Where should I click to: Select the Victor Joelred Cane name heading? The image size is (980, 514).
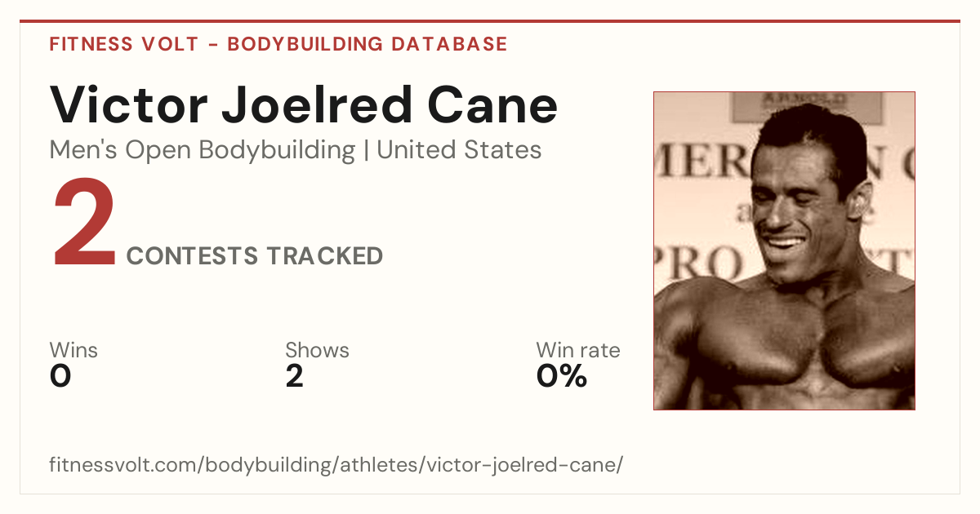click(x=304, y=105)
